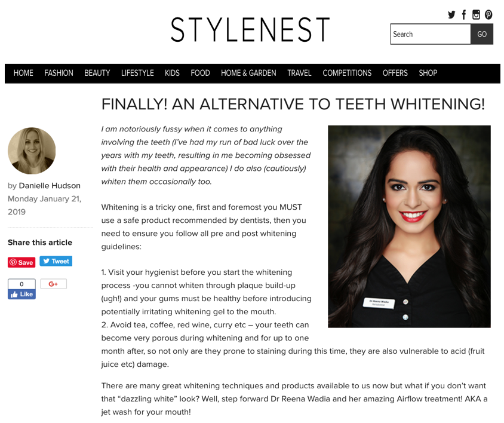504x423 pixels.
Task: Click the Pinterest Save button
Action: (x=21, y=262)
